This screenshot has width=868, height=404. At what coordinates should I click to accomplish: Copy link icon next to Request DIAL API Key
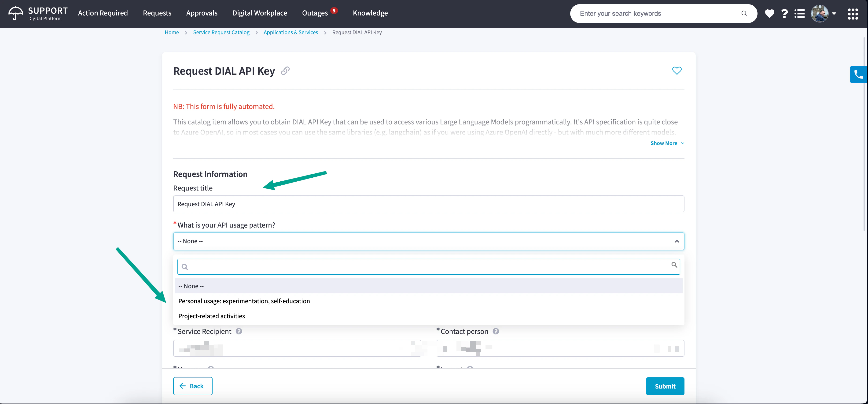pyautogui.click(x=286, y=71)
